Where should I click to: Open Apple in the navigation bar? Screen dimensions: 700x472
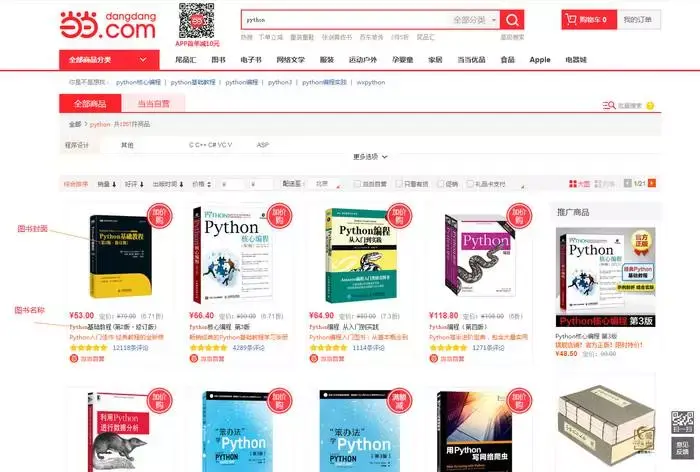(540, 60)
